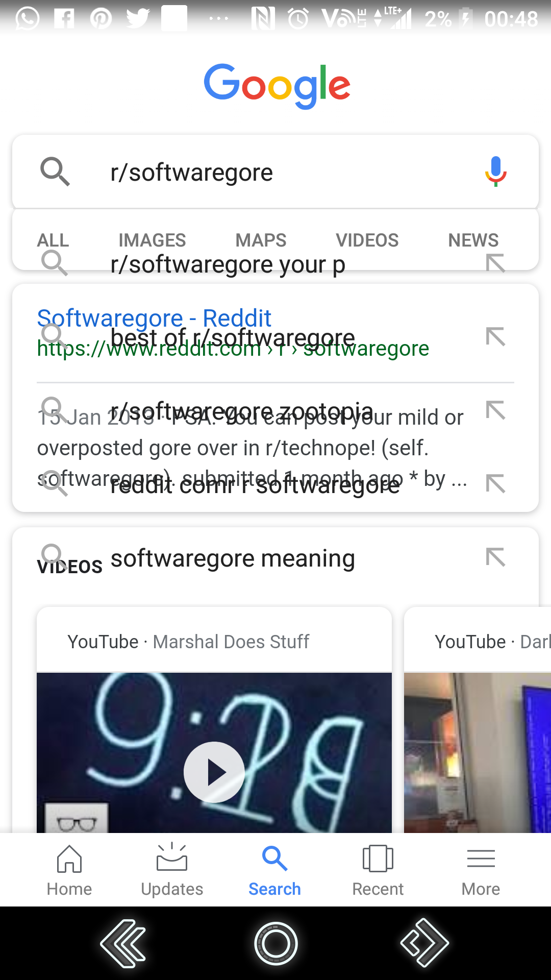Tap the Android home circle button
This screenshot has height=980, width=551.
point(275,943)
